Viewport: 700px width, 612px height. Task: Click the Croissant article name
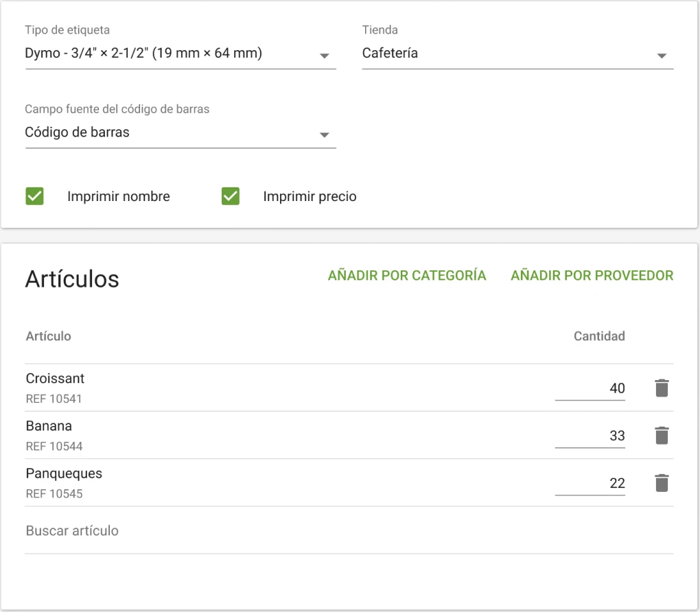point(55,379)
